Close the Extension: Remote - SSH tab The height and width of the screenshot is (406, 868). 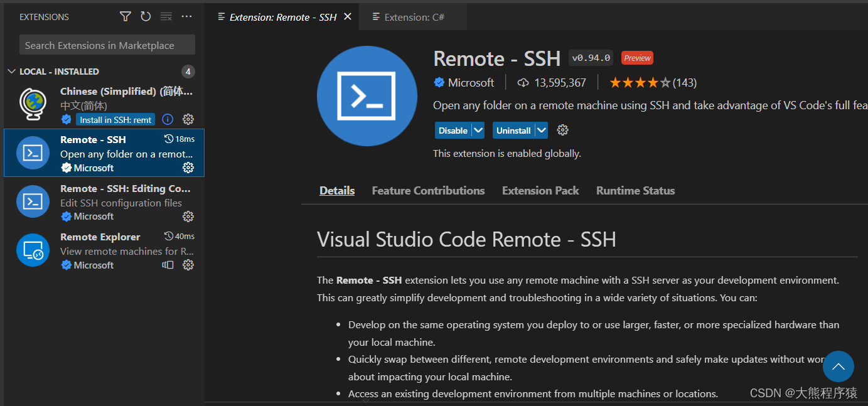click(x=348, y=17)
